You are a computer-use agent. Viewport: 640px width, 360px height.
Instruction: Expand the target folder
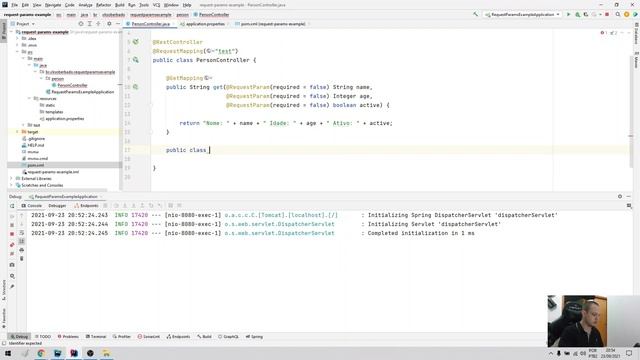(18, 132)
